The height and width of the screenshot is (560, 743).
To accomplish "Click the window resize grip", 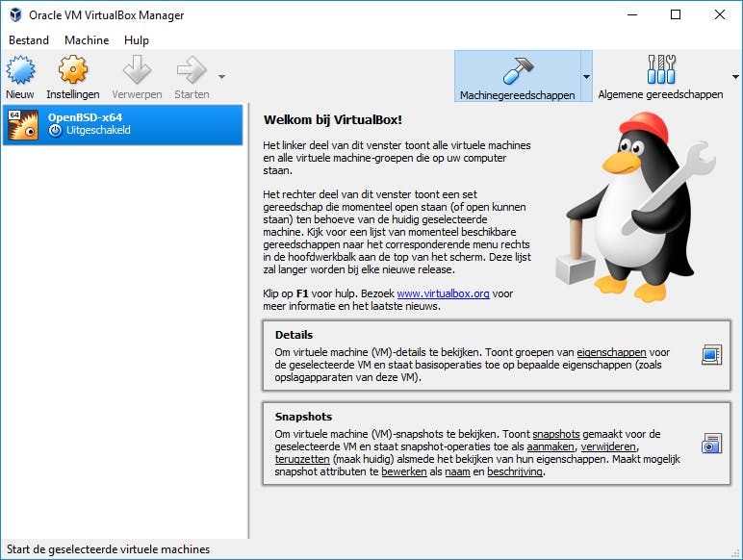I will click(x=736, y=553).
